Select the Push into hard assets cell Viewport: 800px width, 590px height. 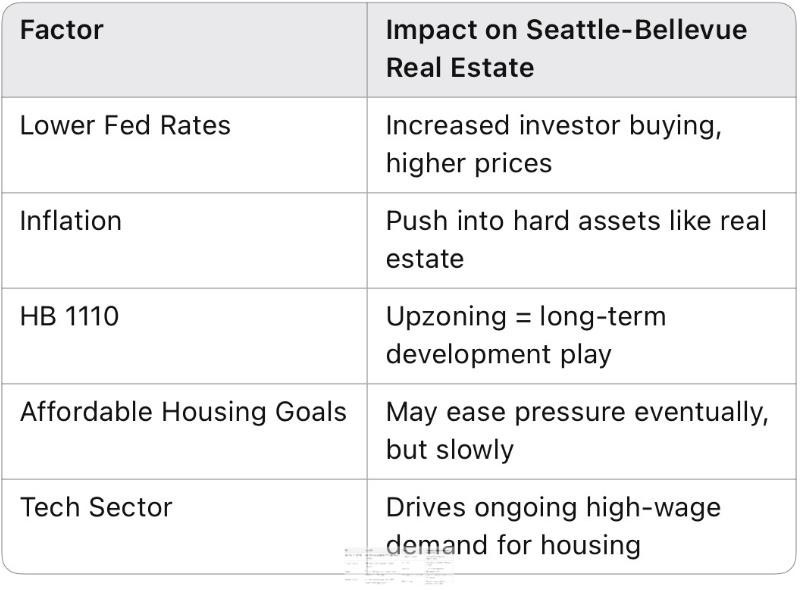[582, 240]
